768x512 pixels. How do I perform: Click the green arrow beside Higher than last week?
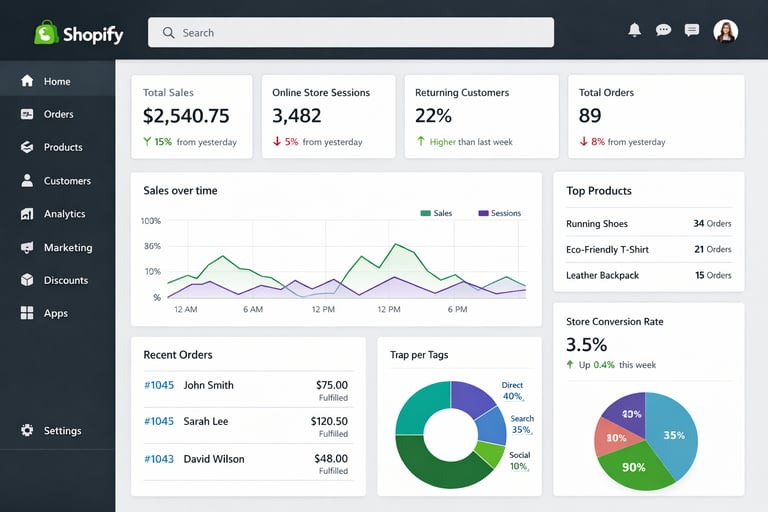coord(420,142)
